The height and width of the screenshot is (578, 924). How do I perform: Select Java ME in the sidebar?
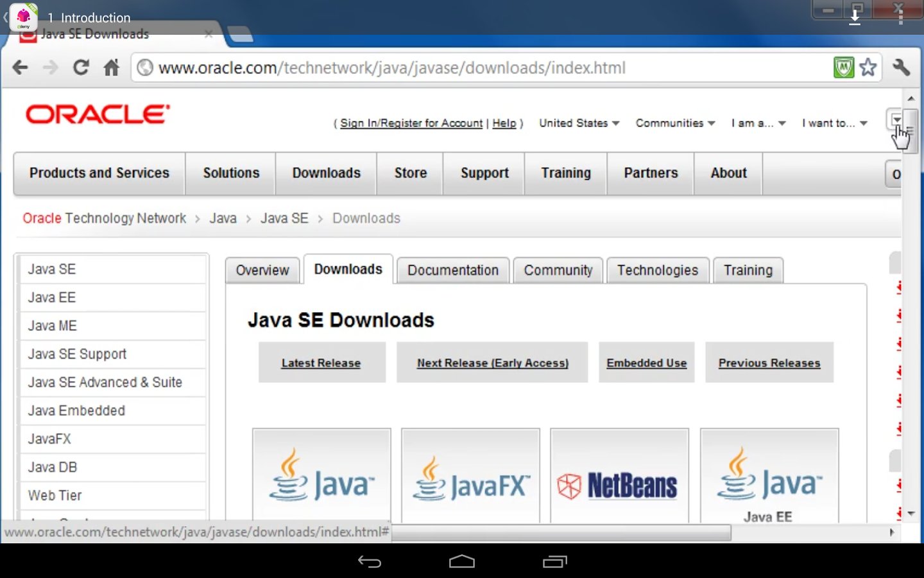pyautogui.click(x=112, y=326)
